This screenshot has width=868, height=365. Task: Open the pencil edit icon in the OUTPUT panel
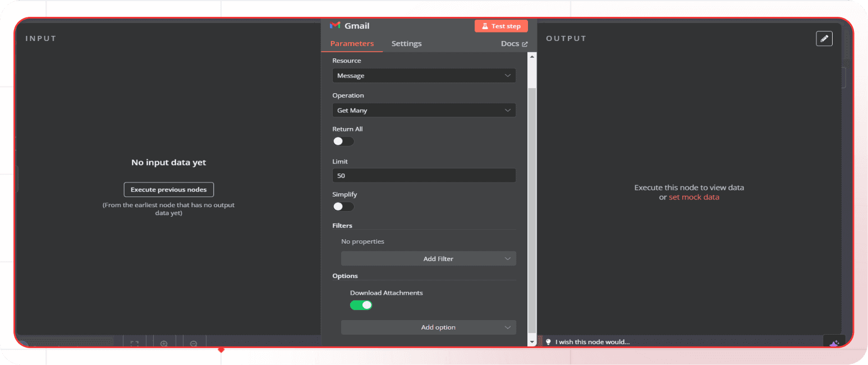coord(824,38)
